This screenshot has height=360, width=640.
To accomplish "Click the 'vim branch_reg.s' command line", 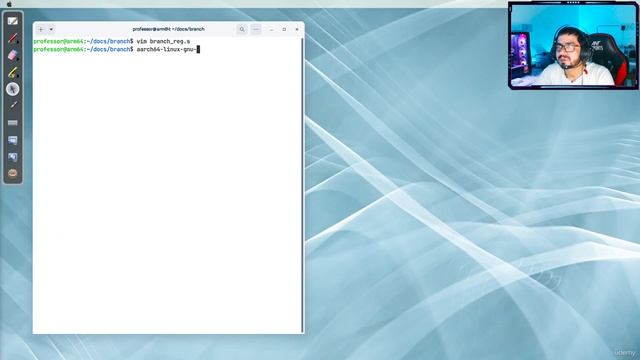I will coord(163,42).
